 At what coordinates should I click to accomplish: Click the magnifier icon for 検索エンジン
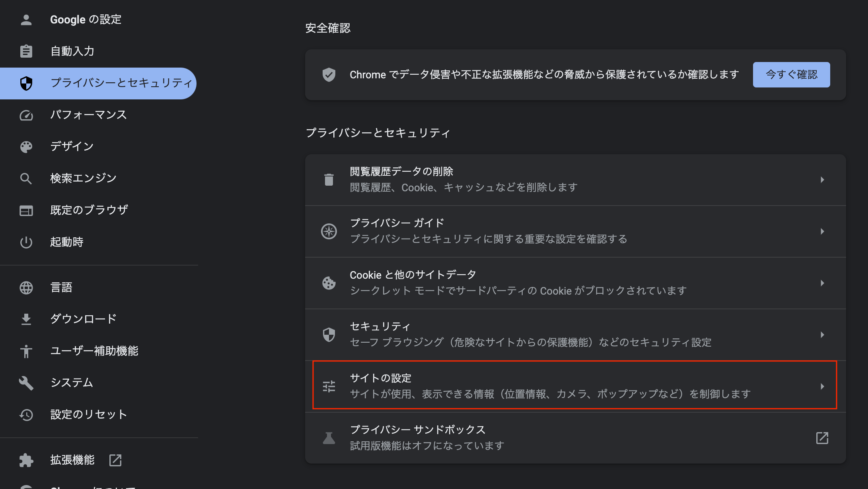point(26,179)
